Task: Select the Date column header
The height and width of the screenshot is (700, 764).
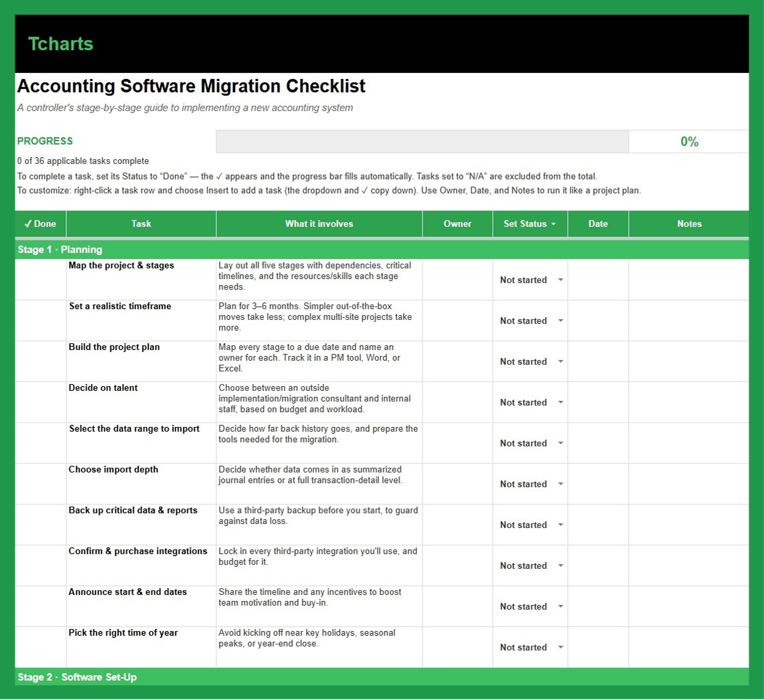Action: coord(598,224)
